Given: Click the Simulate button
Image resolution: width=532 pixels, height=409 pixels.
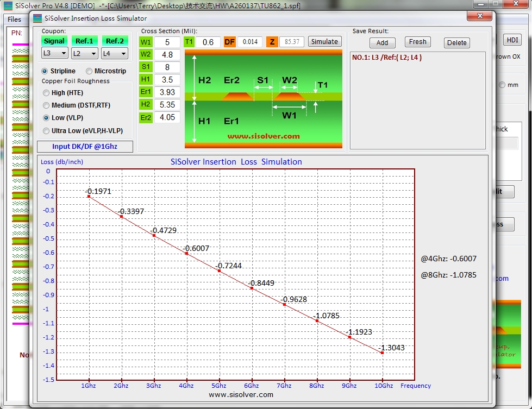Looking at the screenshot, I should (324, 42).
